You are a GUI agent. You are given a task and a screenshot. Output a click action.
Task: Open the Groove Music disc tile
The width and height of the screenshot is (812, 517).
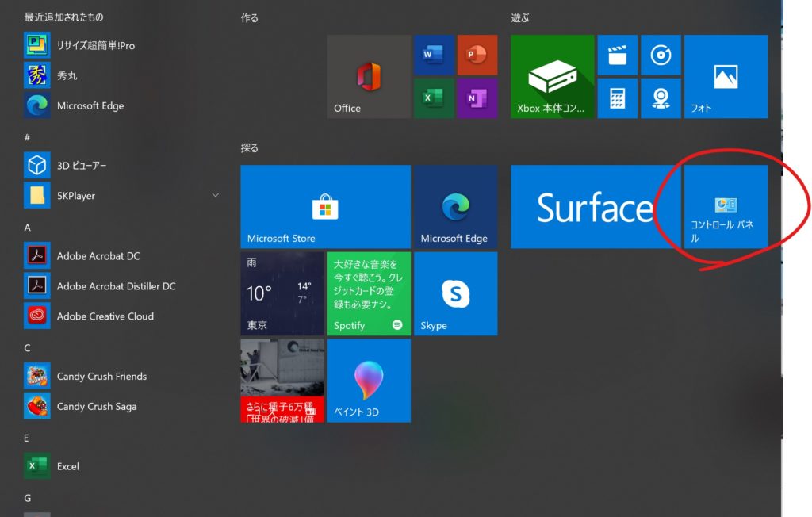click(661, 55)
